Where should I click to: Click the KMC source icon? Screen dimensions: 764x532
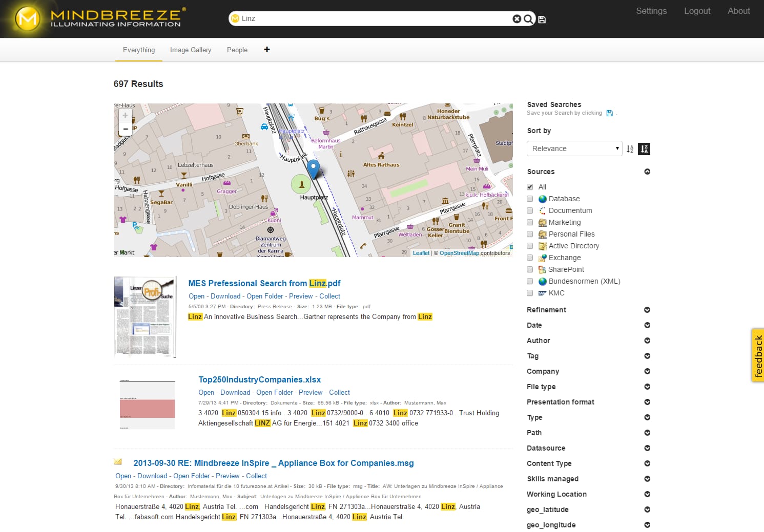[x=543, y=293]
